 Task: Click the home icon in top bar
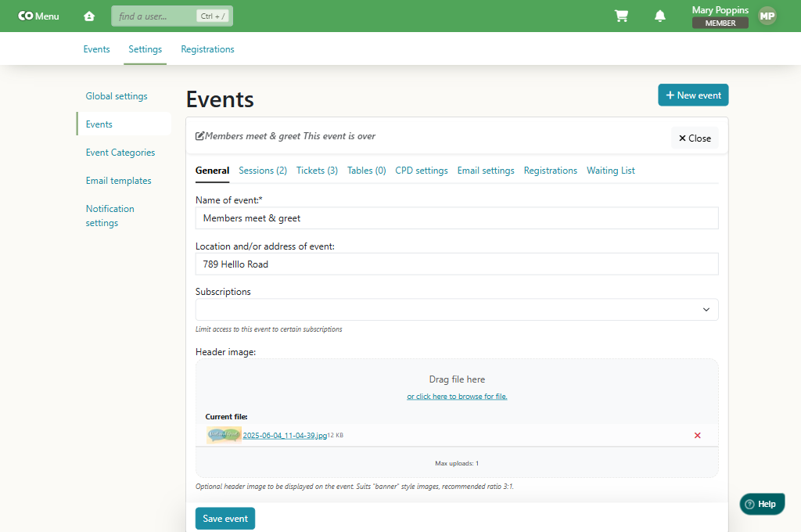[89, 16]
